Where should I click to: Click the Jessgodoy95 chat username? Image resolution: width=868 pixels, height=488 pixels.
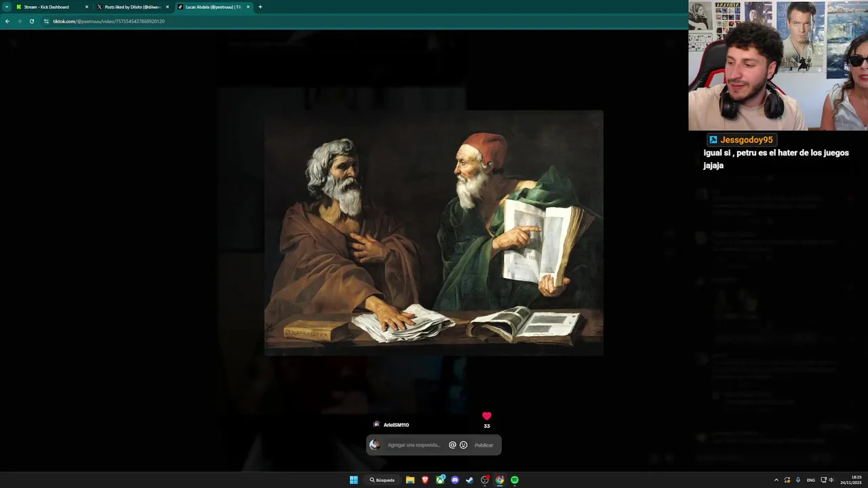(747, 140)
